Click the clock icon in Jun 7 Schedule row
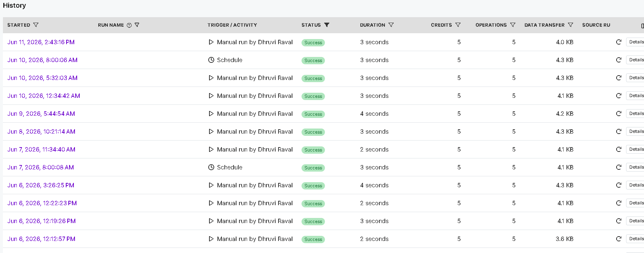 pyautogui.click(x=211, y=167)
